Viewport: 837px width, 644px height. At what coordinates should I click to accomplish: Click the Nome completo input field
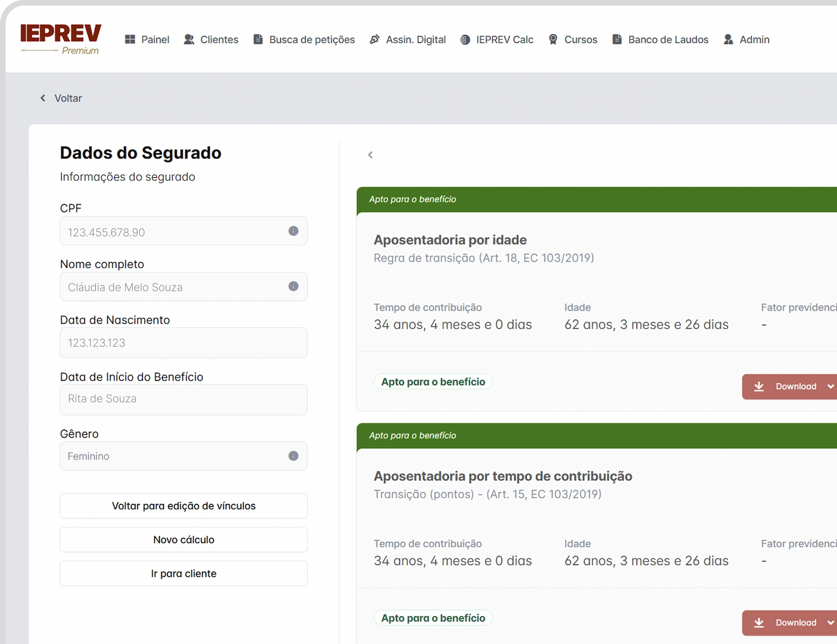click(184, 287)
